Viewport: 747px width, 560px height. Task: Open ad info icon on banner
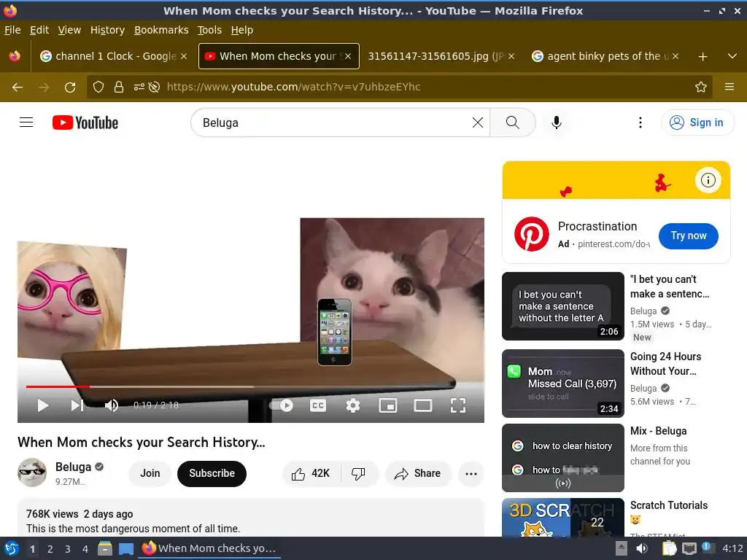[708, 180]
